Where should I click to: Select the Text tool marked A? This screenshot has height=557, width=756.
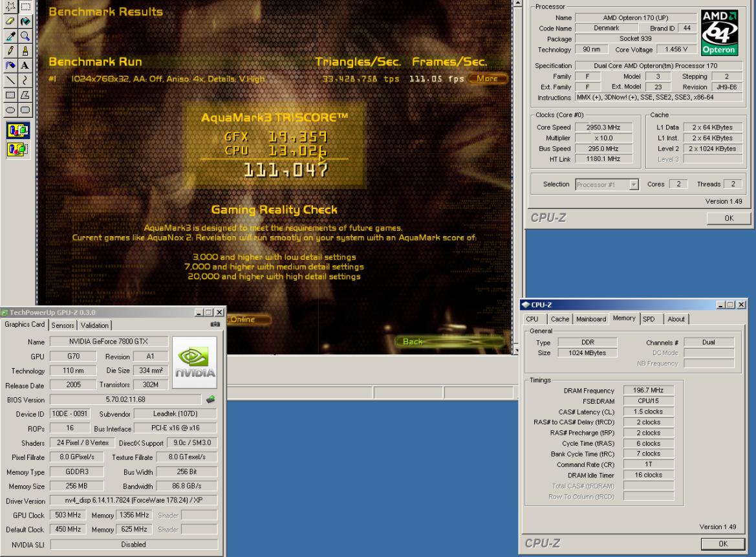click(25, 65)
